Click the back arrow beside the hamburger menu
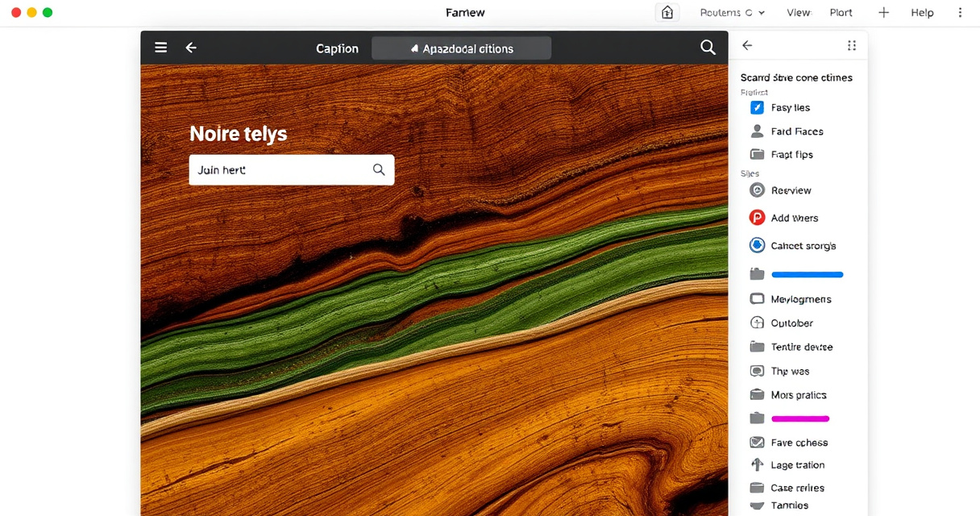This screenshot has width=980, height=516. click(191, 48)
